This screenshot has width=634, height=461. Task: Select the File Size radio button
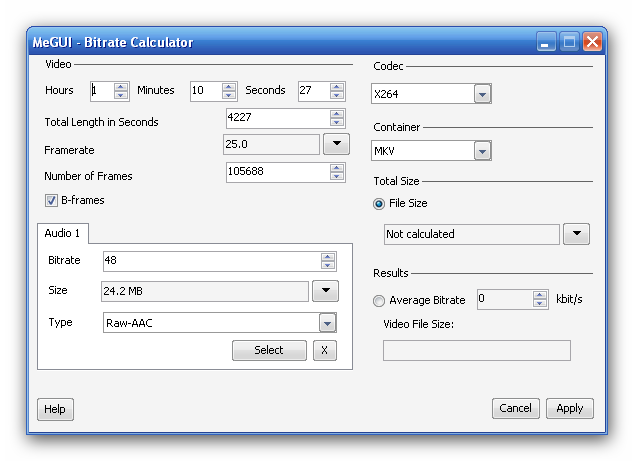(x=379, y=204)
